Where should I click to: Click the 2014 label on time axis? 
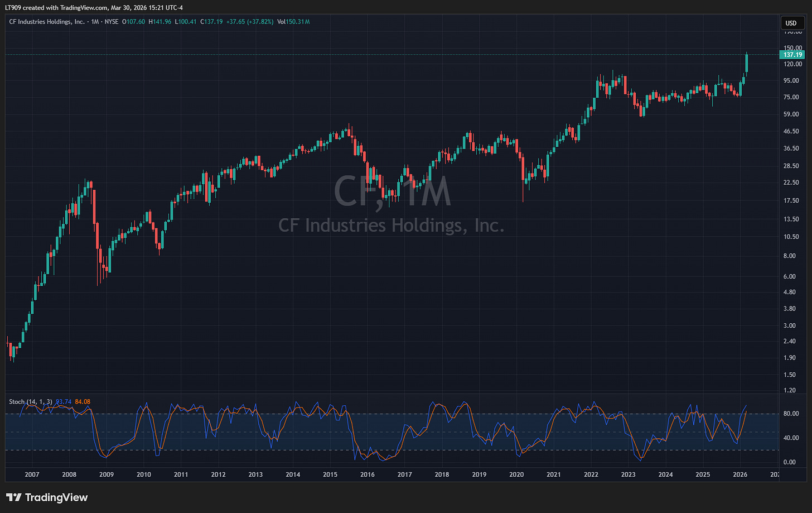tap(293, 474)
